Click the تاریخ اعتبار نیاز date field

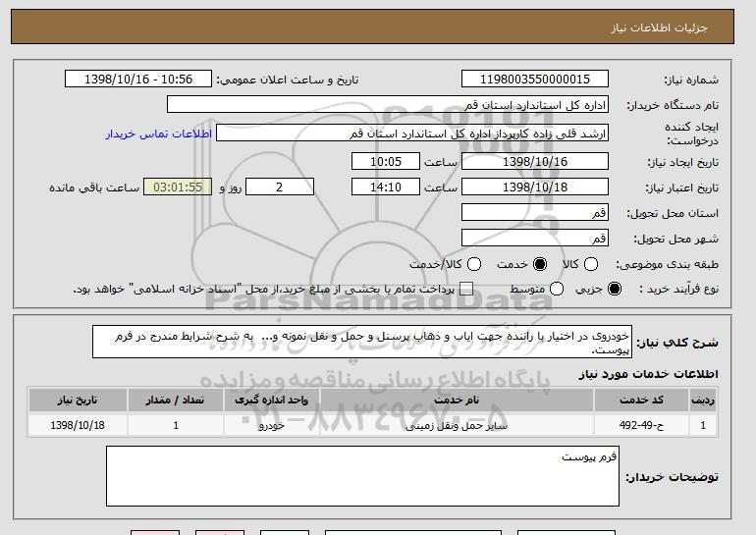click(x=535, y=187)
